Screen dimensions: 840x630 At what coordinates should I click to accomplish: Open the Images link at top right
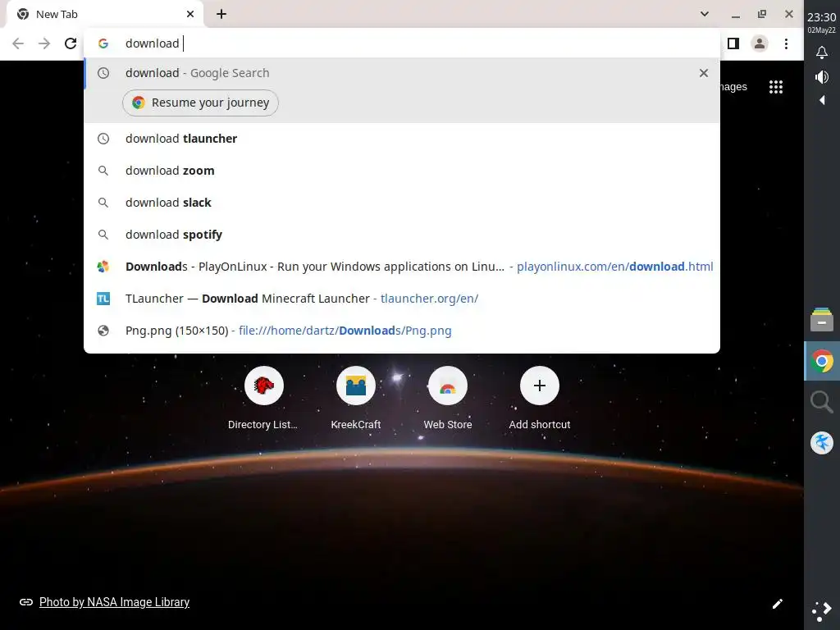tap(734, 87)
